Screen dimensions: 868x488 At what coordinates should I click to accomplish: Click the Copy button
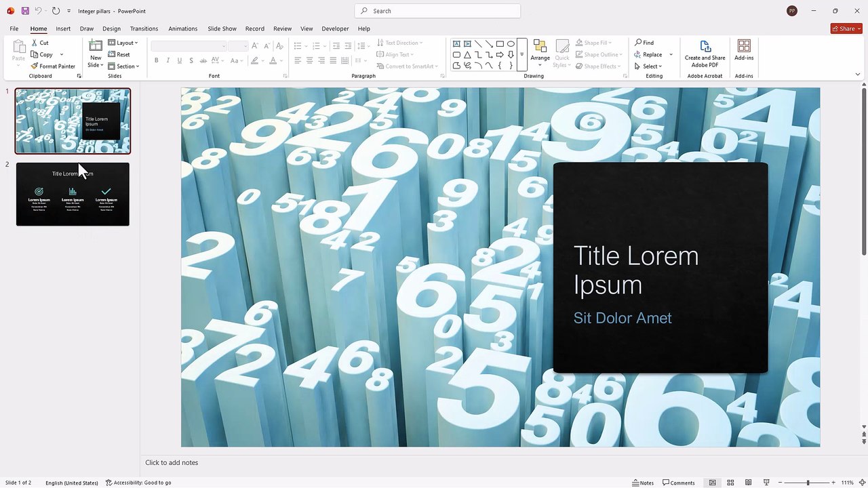(x=41, y=54)
